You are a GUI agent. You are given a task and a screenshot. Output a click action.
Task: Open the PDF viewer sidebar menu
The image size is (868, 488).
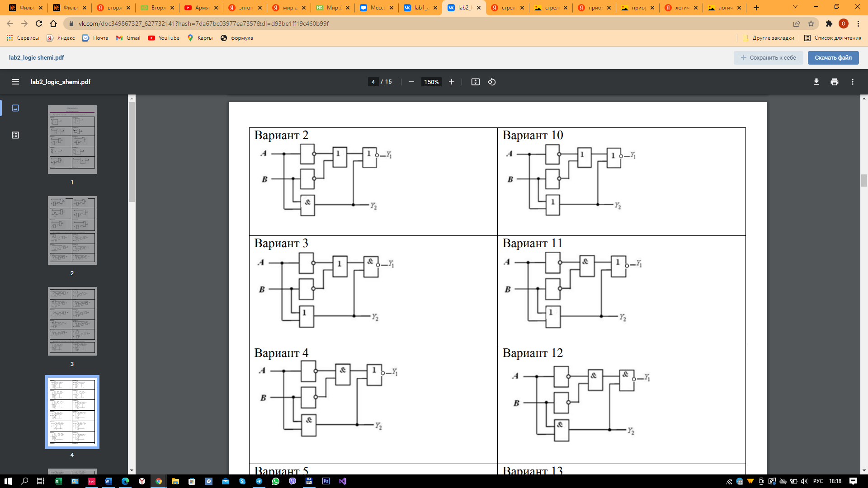[x=15, y=82]
